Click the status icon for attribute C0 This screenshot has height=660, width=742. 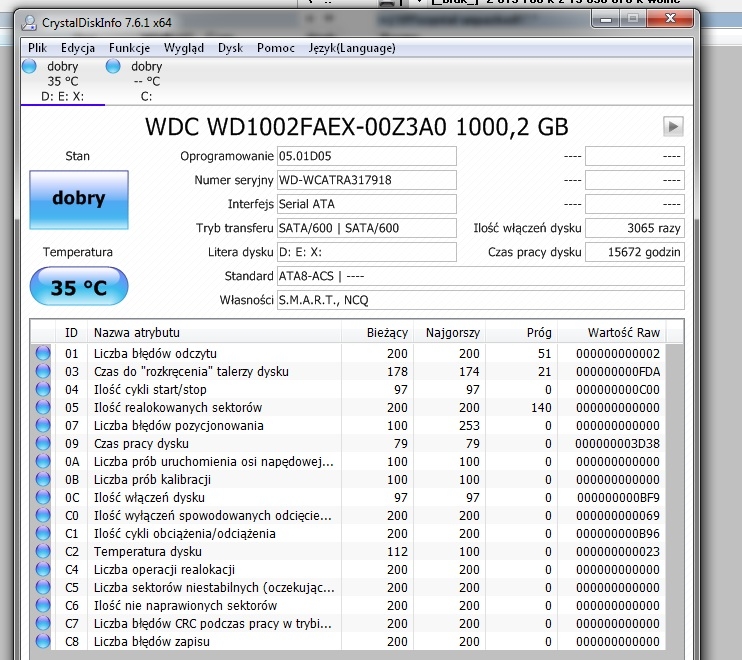43,515
